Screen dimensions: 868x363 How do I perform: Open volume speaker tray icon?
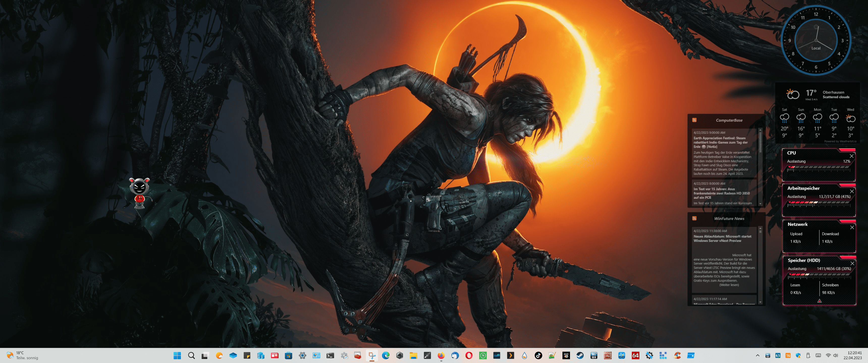click(835, 356)
